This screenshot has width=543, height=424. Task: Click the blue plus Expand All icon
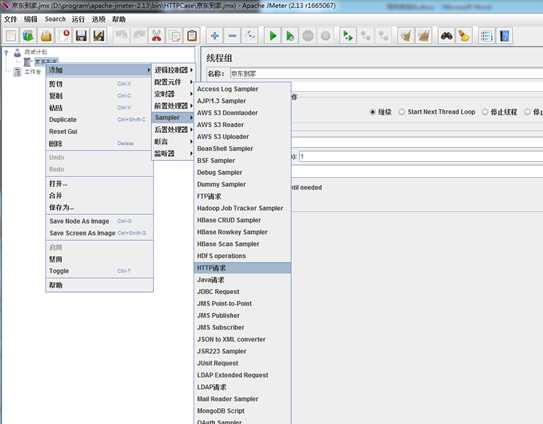pos(215,36)
